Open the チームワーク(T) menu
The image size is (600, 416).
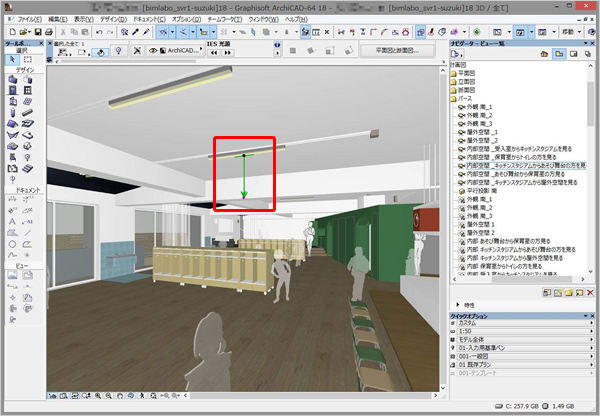[225, 19]
